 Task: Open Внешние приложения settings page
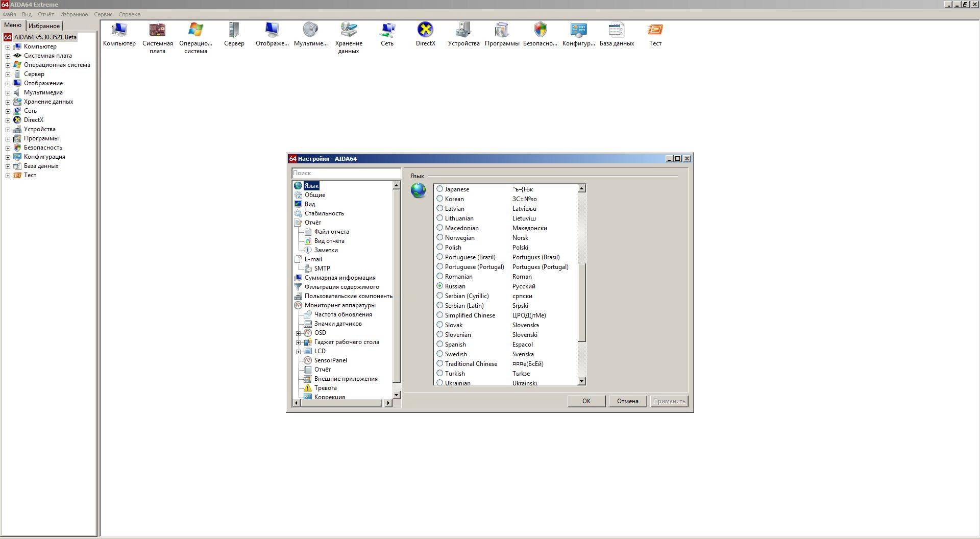[346, 379]
